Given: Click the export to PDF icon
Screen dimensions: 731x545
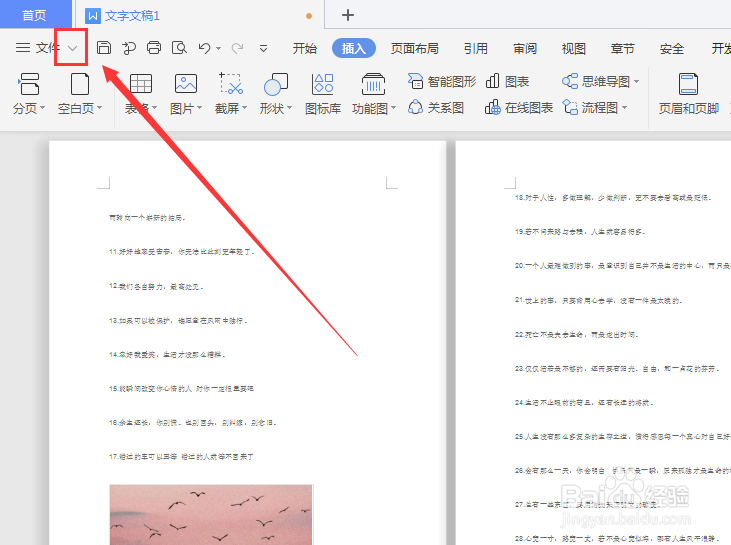Looking at the screenshot, I should click(129, 48).
